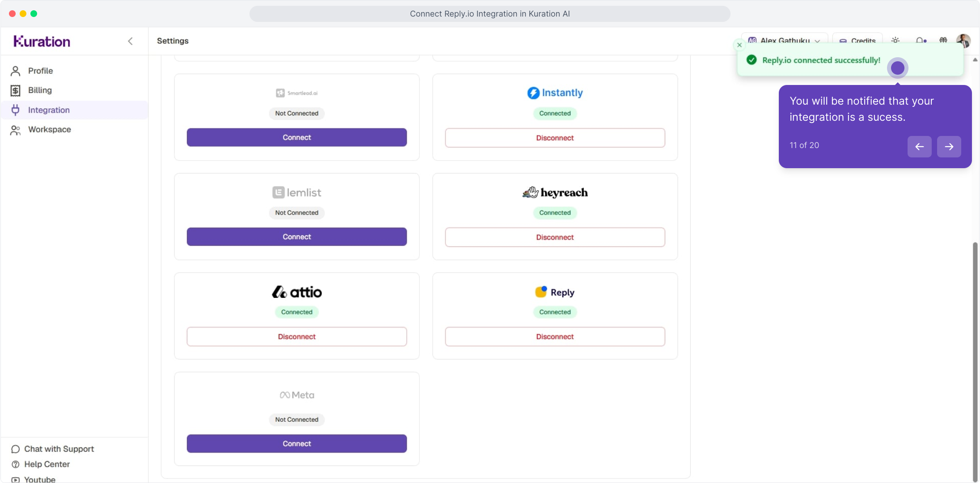This screenshot has height=483, width=980.
Task: Connect the Smartlead.ai integration
Action: (x=297, y=137)
